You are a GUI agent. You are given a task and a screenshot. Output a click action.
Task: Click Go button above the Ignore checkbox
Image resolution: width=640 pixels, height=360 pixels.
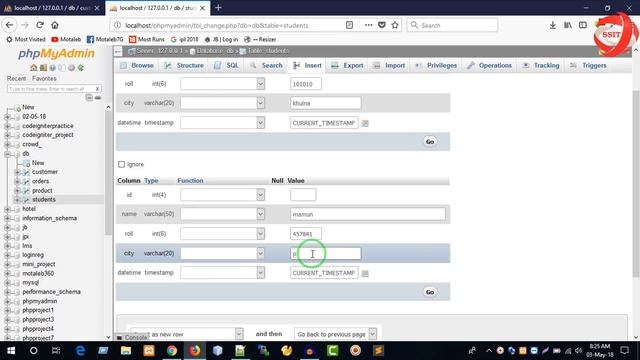coord(430,142)
